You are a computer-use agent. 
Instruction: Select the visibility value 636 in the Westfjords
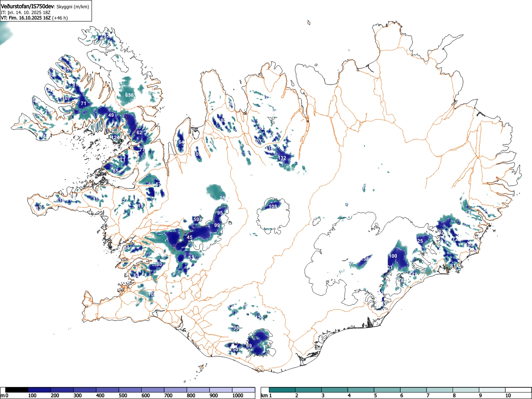(130, 95)
